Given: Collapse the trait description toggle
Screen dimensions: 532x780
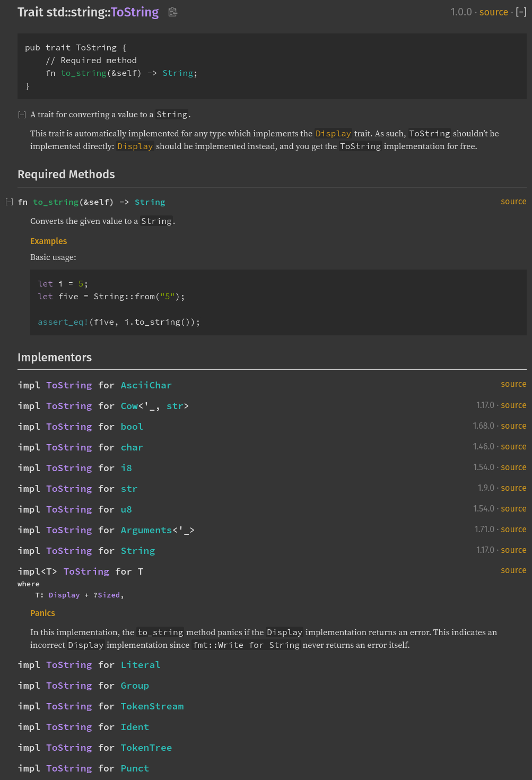Looking at the screenshot, I should tap(22, 115).
